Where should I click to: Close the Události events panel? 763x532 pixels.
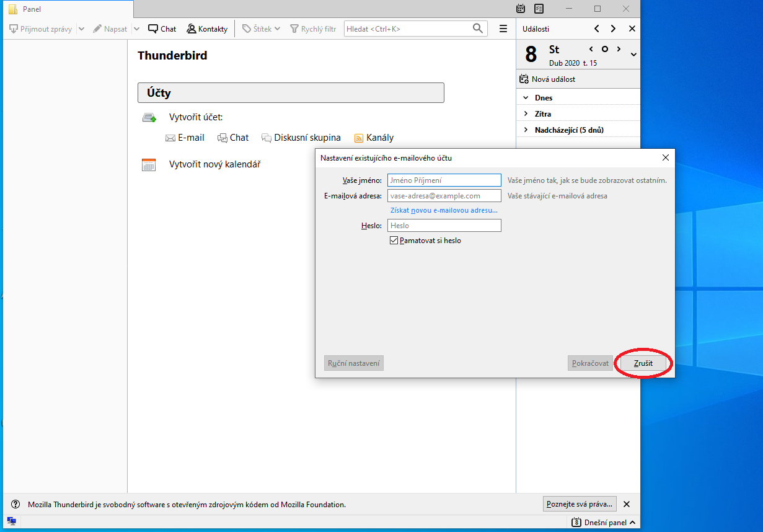click(632, 29)
